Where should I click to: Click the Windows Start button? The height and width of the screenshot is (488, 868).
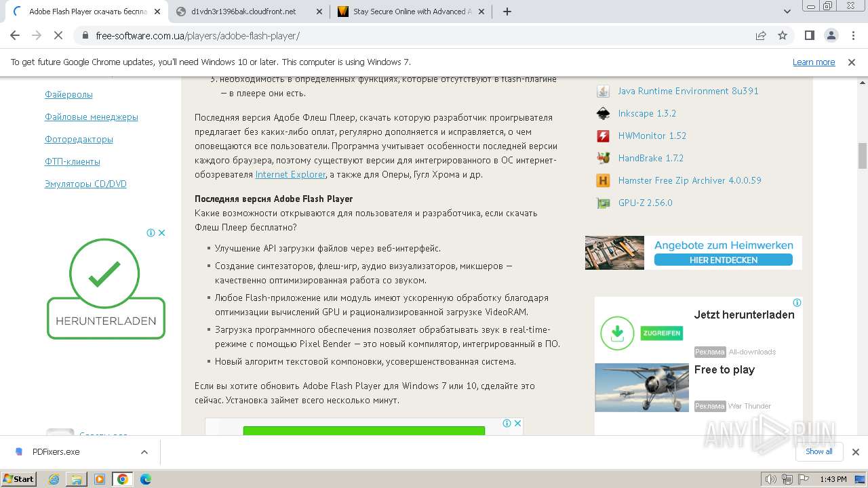[18, 479]
